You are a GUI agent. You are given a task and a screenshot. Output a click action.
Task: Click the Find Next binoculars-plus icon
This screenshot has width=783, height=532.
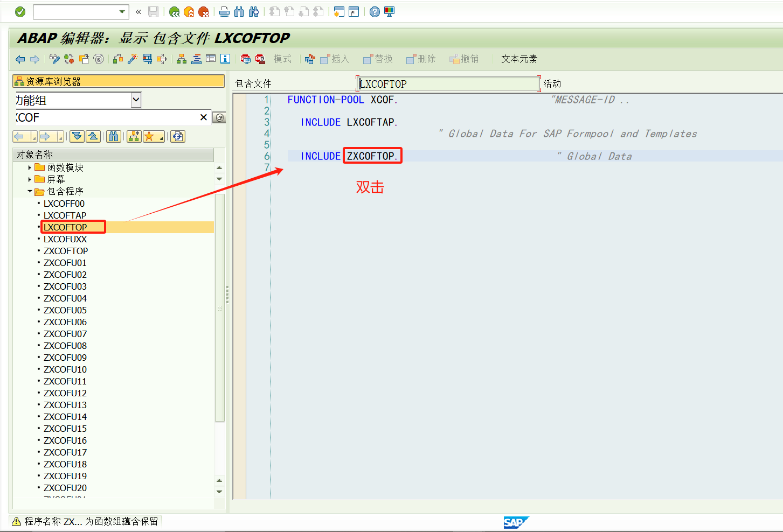[x=253, y=12]
